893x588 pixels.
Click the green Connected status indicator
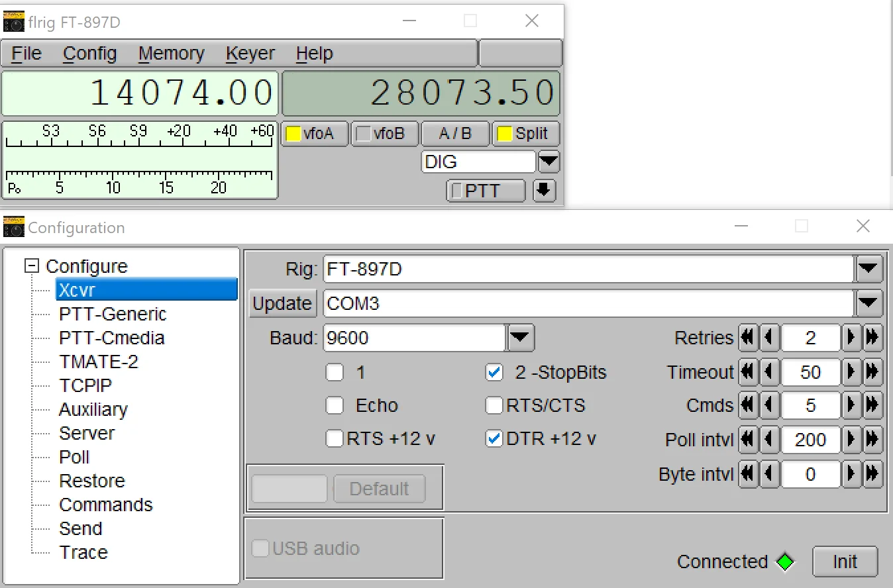point(785,562)
